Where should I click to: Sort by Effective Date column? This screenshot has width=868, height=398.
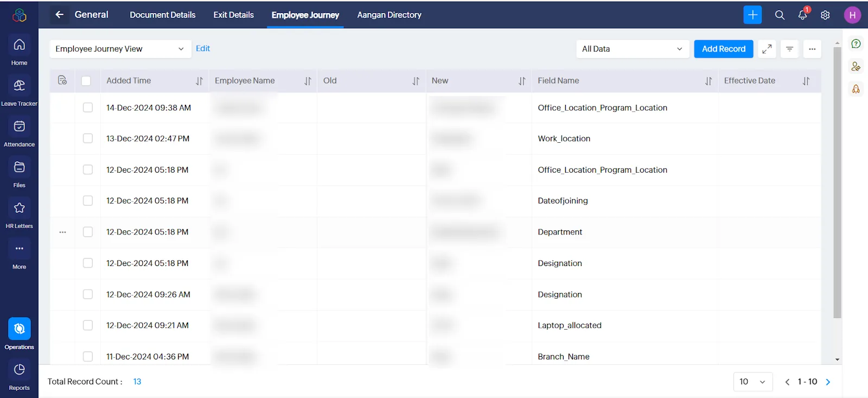click(806, 81)
